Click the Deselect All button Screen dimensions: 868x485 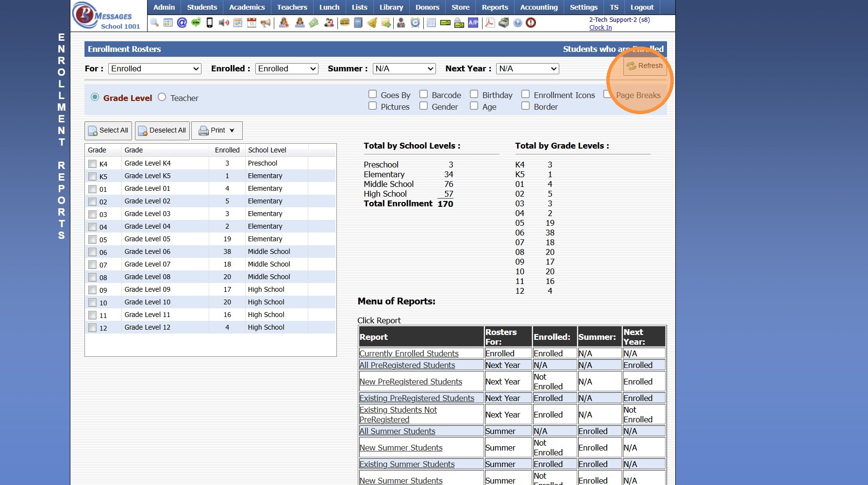(x=162, y=131)
